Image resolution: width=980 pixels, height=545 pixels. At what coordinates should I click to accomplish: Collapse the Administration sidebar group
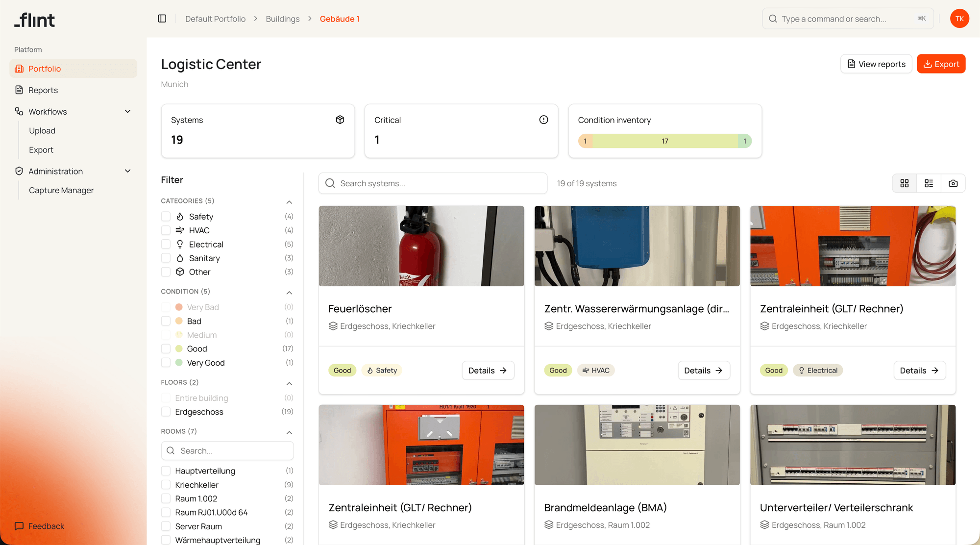click(128, 171)
